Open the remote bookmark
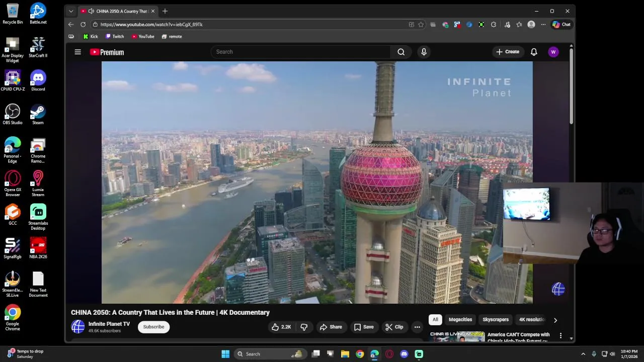This screenshot has width=644, height=362. (172, 37)
